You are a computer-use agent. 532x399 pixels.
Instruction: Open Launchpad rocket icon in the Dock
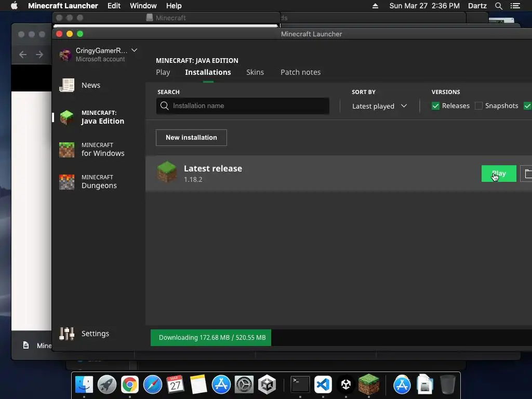point(107,385)
